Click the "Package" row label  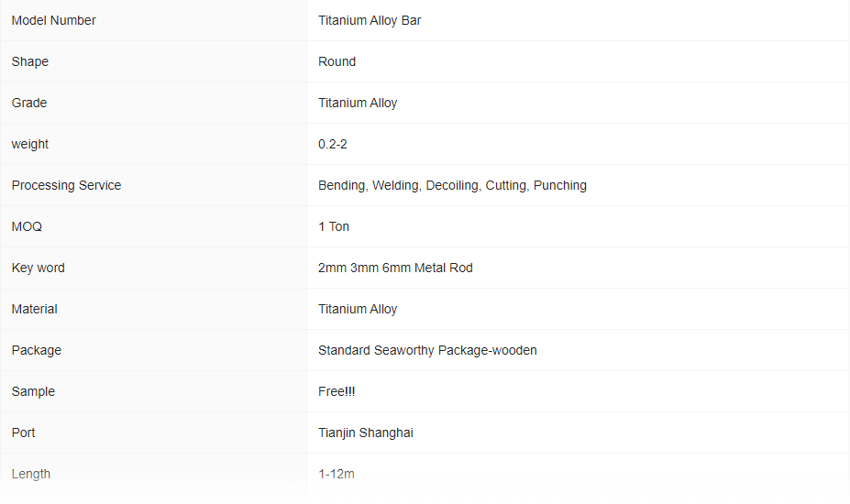point(36,350)
